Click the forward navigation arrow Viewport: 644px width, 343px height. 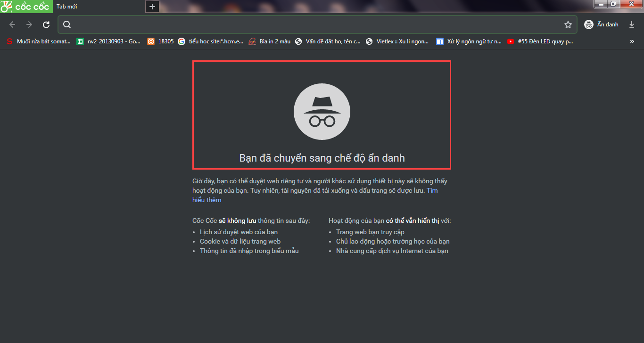click(29, 24)
